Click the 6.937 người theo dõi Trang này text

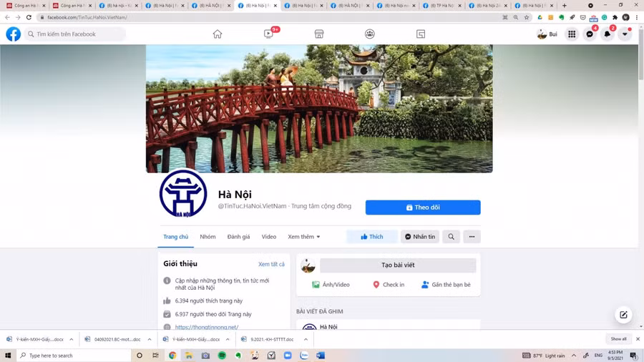click(x=213, y=314)
